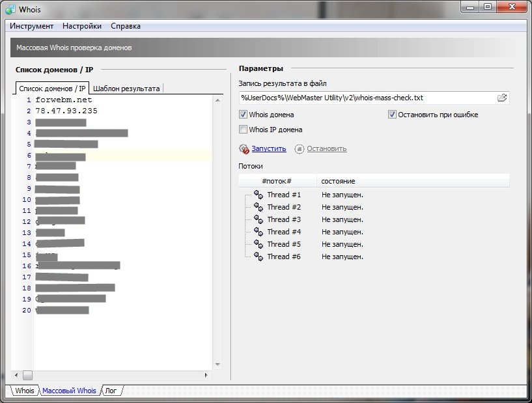Select the Thread #6 gear icon
Viewport: 532px width, 403px height.
pyautogui.click(x=258, y=257)
